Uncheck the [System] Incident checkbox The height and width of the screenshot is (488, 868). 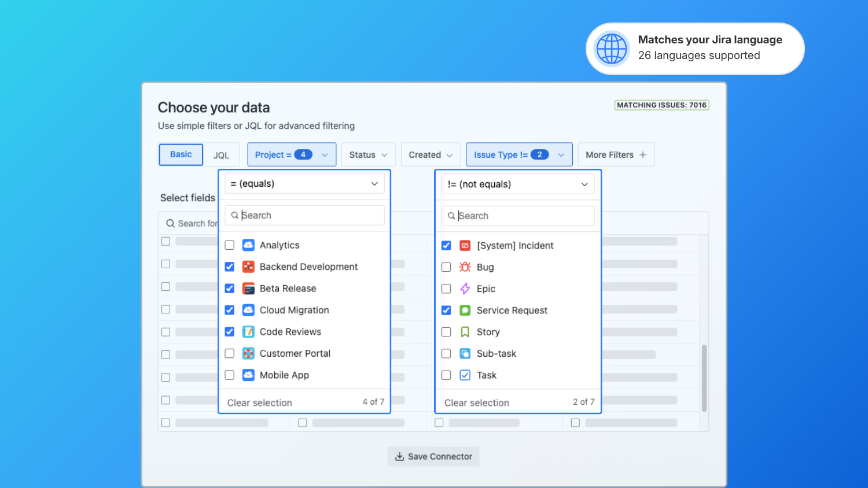[446, 246]
